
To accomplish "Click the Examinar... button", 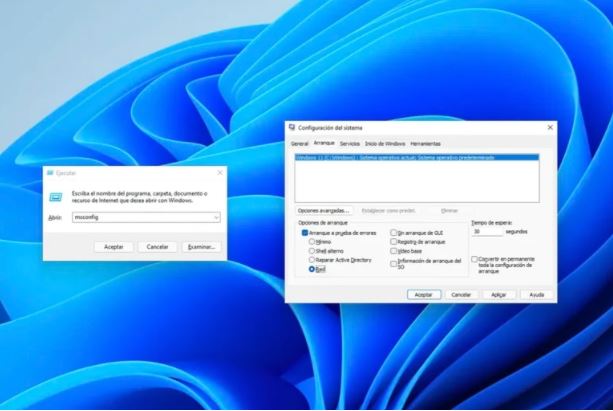I will click(201, 247).
